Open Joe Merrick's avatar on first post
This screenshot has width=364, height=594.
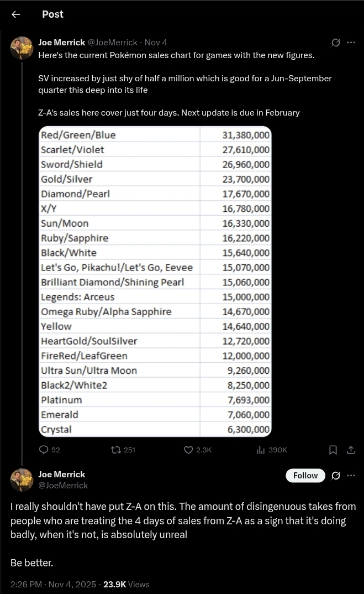click(22, 49)
